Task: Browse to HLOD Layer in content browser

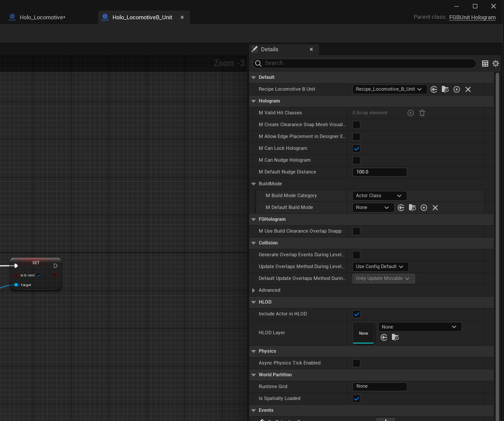Action: 395,337
